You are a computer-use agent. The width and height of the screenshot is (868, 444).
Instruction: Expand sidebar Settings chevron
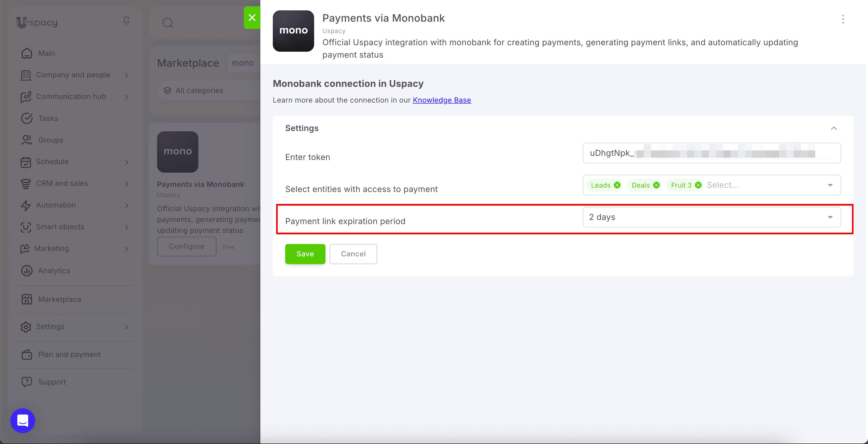(x=127, y=327)
